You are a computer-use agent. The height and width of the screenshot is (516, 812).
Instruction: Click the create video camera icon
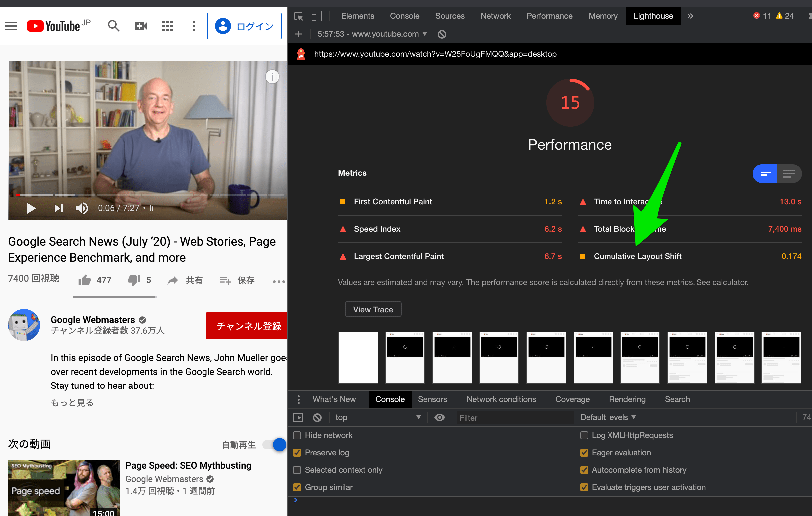[x=140, y=26]
